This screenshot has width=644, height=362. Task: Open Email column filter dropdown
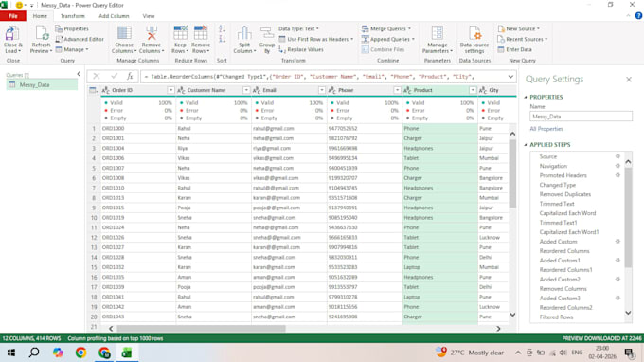coord(322,90)
